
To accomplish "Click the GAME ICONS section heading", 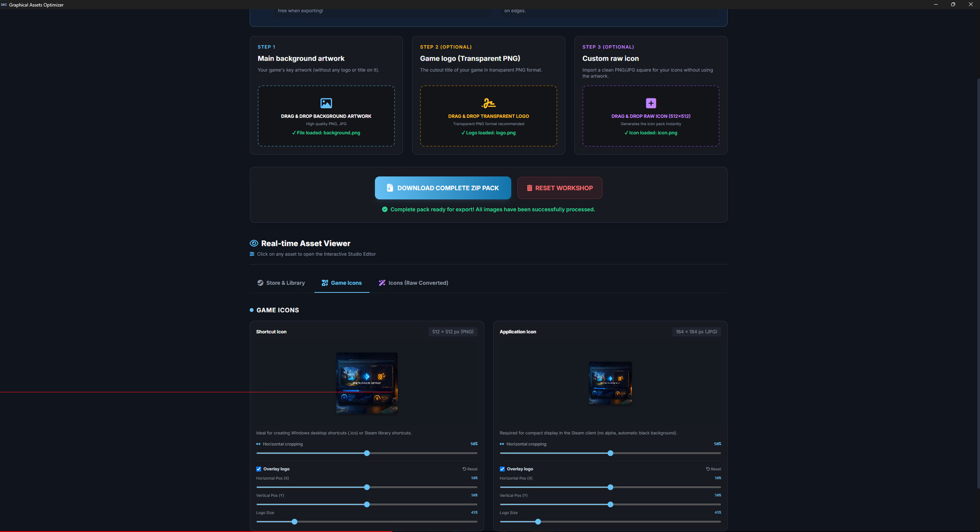I will coord(278,310).
